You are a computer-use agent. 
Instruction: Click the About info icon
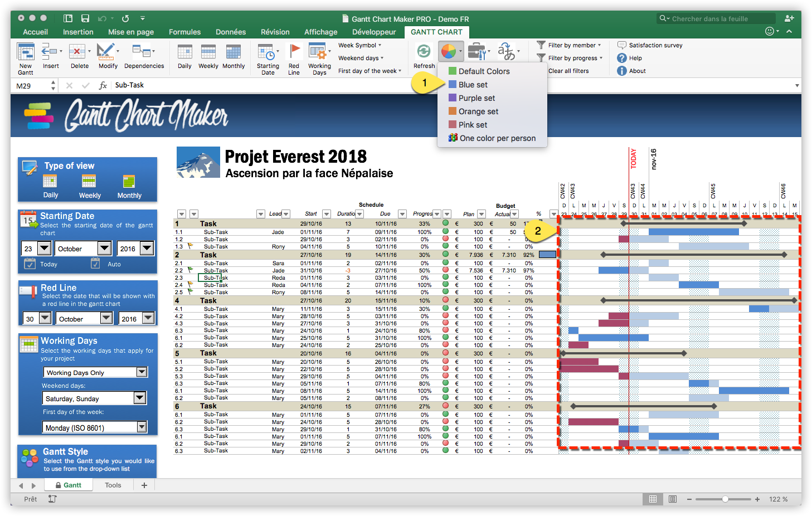pyautogui.click(x=622, y=71)
